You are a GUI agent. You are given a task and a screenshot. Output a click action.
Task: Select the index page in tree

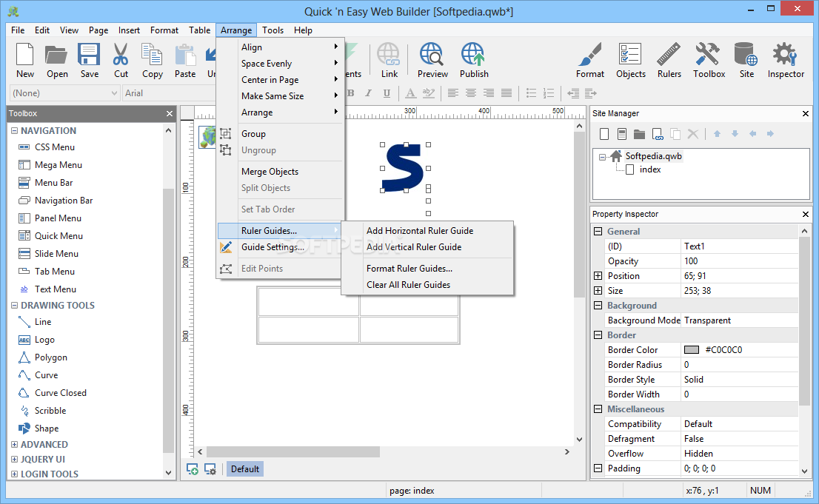(x=649, y=169)
